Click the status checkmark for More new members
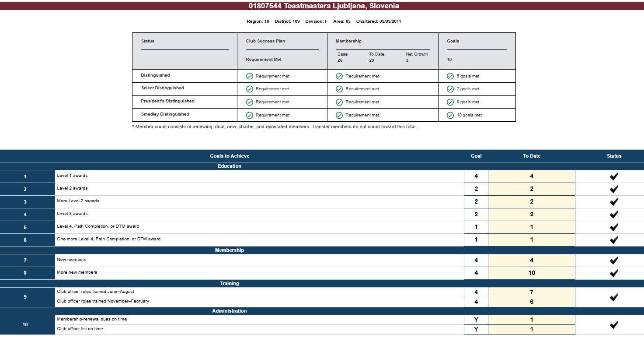The image size is (644, 338). pyautogui.click(x=614, y=273)
